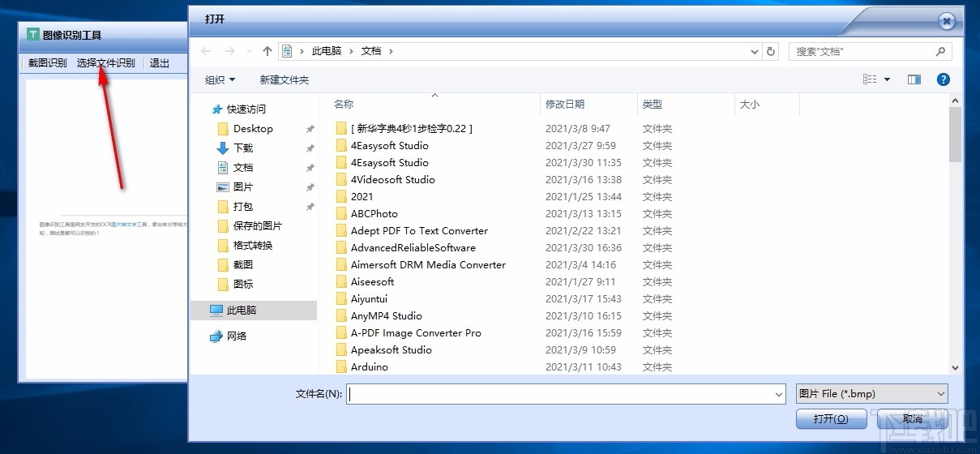Select 保存的图片 in the navigation pane
Screen dimensions: 980x454
pos(258,226)
